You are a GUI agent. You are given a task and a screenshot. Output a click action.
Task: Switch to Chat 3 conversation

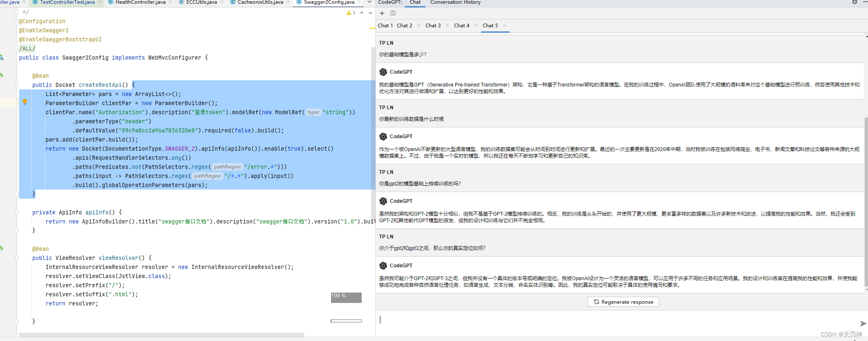433,25
